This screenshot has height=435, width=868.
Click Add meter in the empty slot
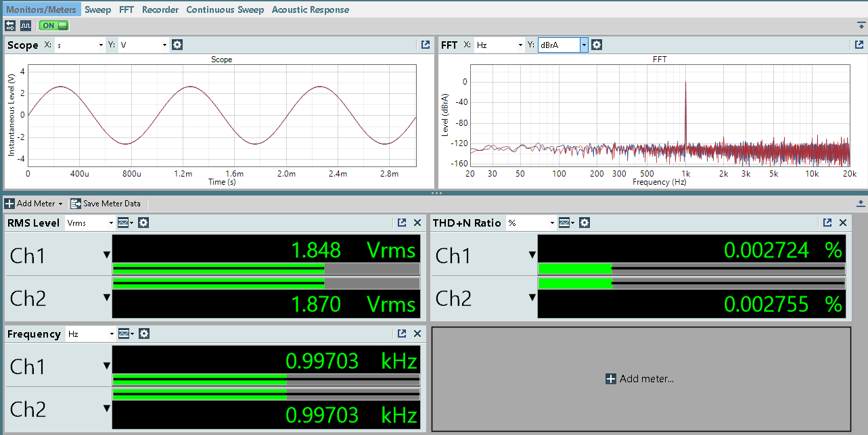point(640,379)
